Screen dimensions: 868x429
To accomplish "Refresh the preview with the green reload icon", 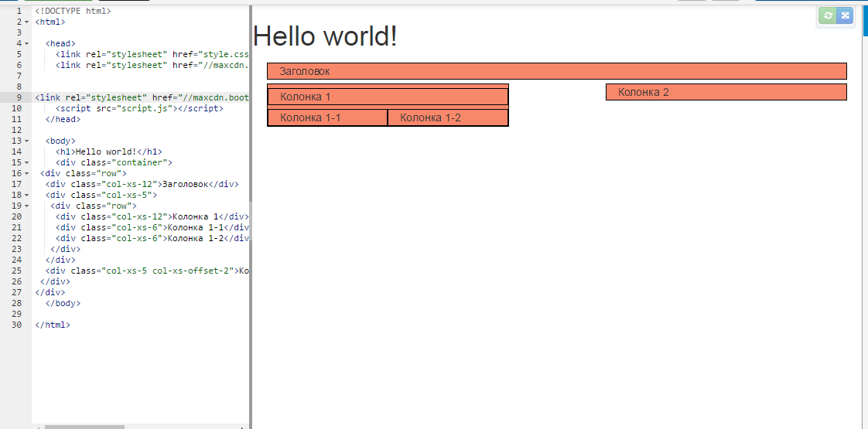I will 828,15.
